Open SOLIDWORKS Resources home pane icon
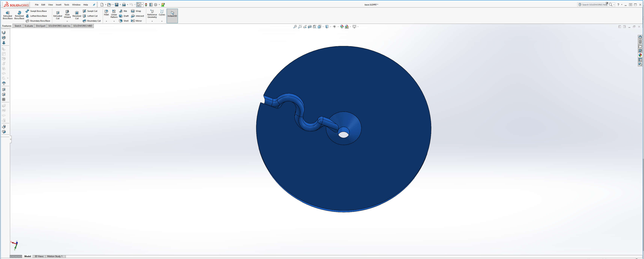This screenshot has height=259, width=644. 640,37
